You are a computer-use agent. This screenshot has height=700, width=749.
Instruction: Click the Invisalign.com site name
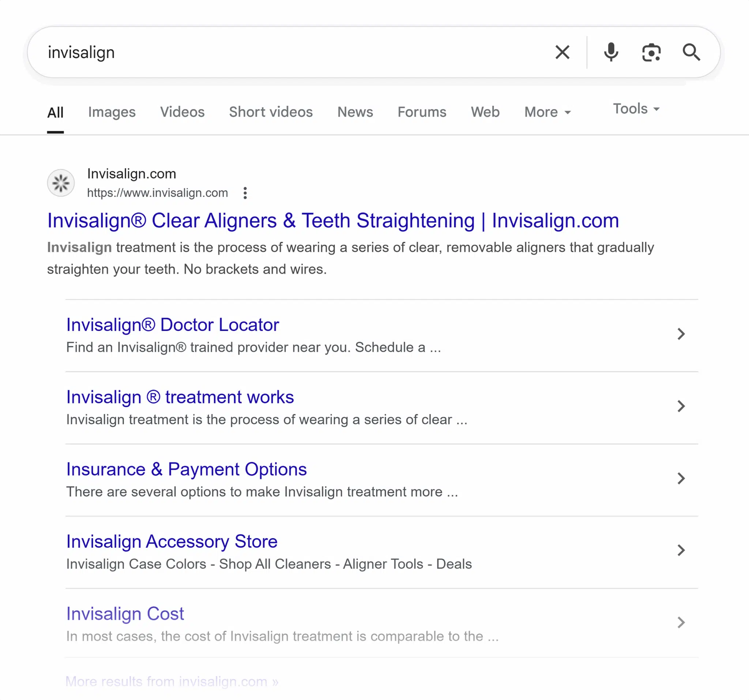click(132, 174)
